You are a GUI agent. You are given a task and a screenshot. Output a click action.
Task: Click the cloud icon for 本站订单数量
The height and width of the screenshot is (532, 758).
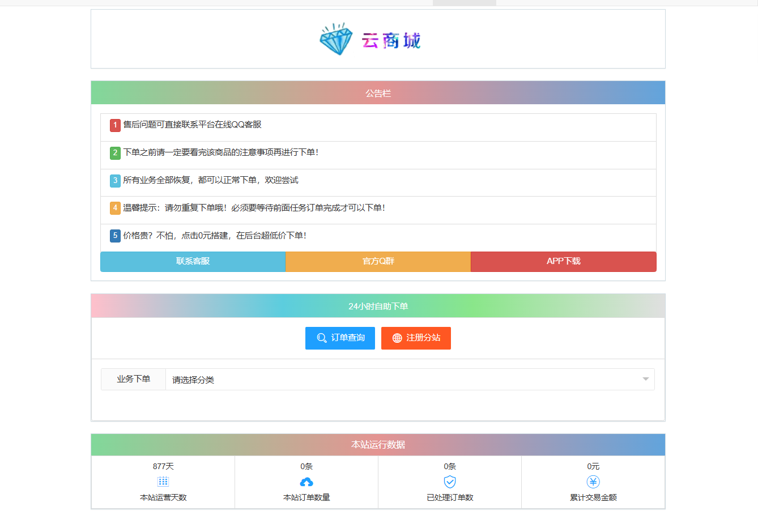(x=306, y=482)
